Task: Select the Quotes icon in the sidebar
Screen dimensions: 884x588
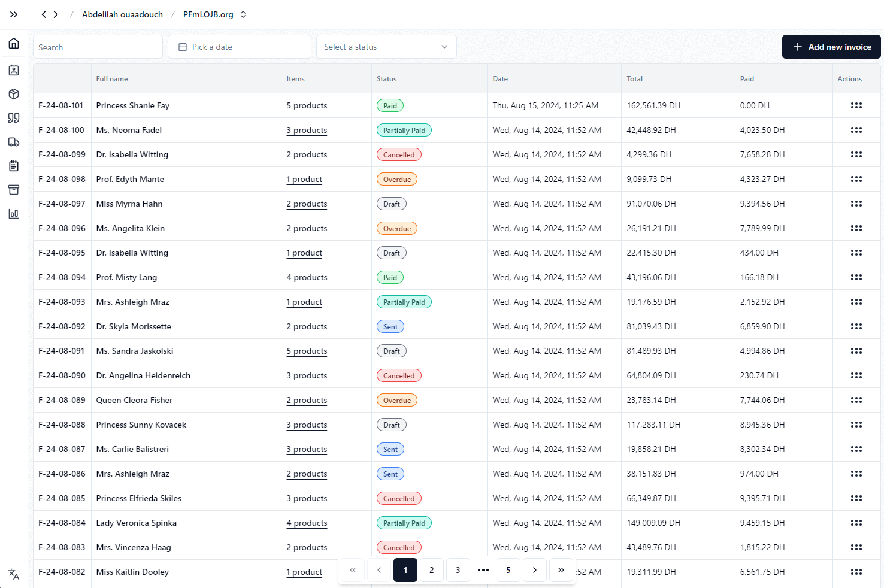Action: click(x=13, y=118)
